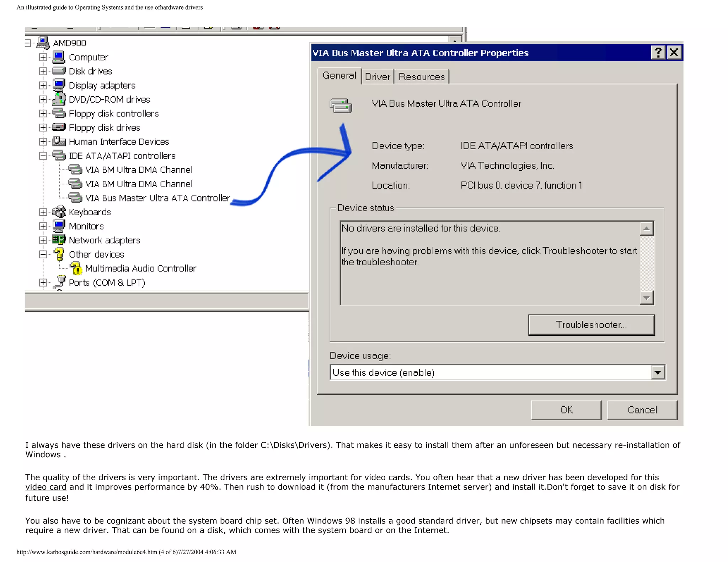Click the Other devices question mark icon

59,254
